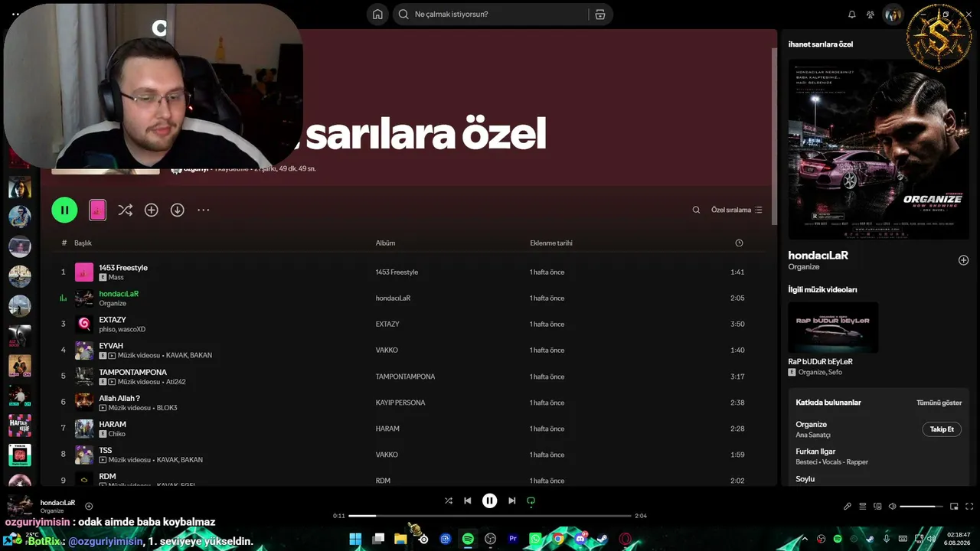
Task: Open the Connect to a device icon
Action: [878, 506]
